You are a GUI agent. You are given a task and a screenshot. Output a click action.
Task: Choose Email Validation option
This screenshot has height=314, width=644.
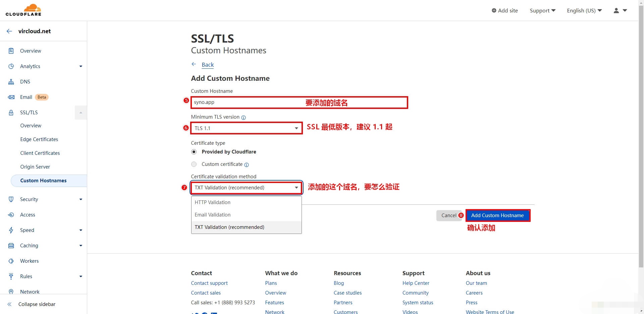pos(213,215)
